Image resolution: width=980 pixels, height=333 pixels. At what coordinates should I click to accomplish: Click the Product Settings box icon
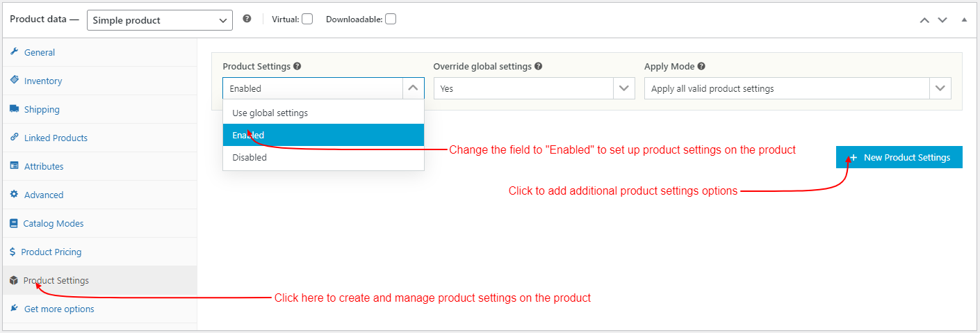tap(14, 281)
